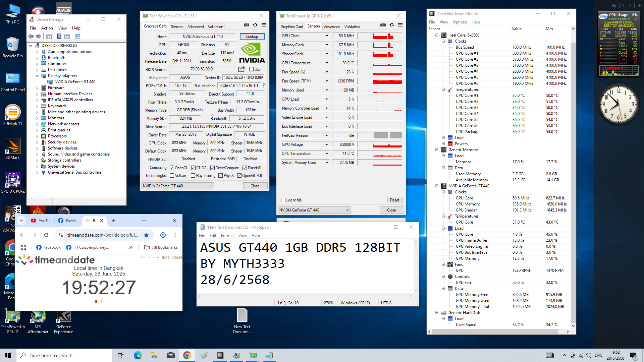This screenshot has height=362, width=644.
Task: Open Chrome three-dot menu
Action: click(x=175, y=235)
